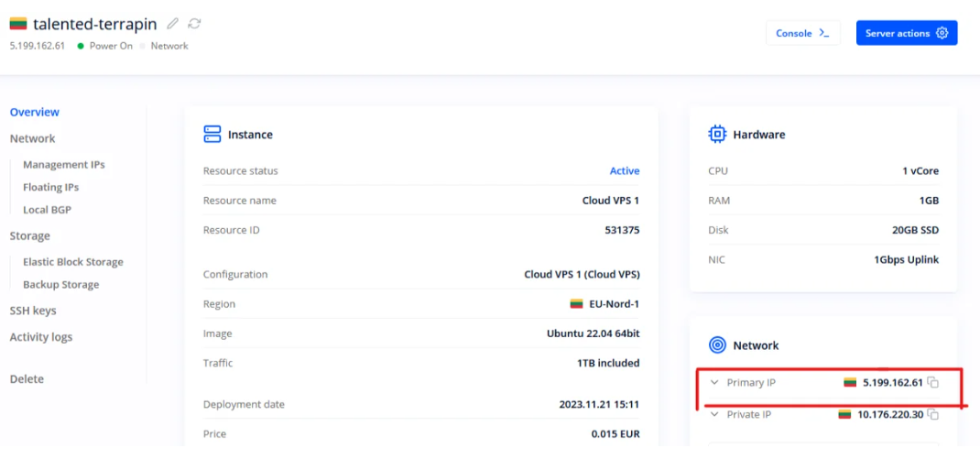Screen dimensions: 980x459
Task: Click the Hardware chip icon
Action: tap(717, 135)
